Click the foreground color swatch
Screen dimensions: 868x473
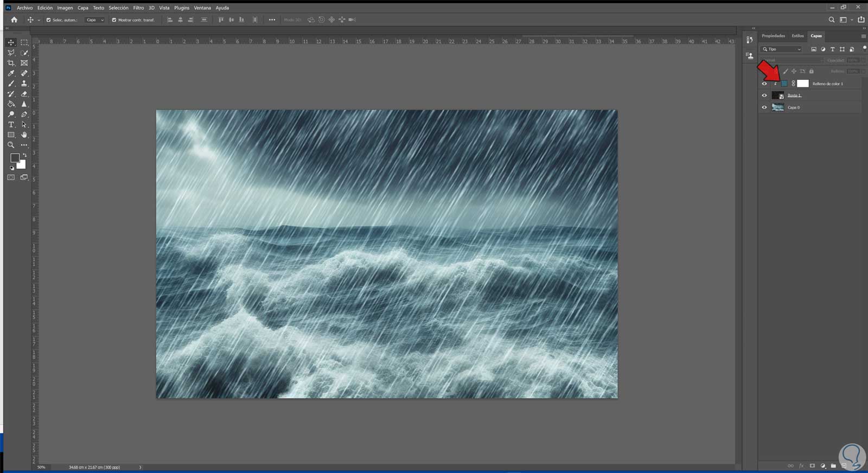pos(15,158)
